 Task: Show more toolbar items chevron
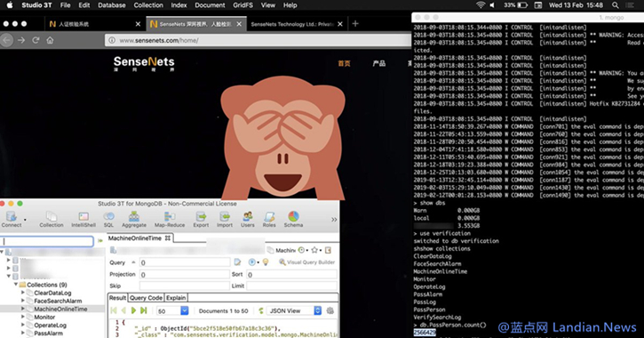(x=334, y=220)
